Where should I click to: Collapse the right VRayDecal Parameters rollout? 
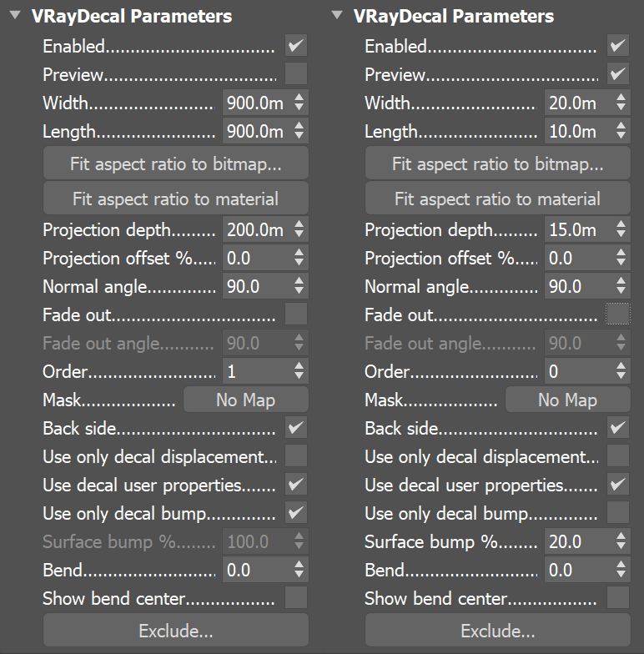click(x=336, y=15)
